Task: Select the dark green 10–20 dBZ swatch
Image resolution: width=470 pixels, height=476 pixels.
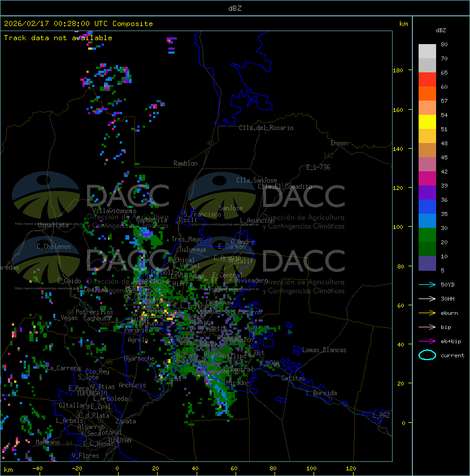Action: coord(427,249)
